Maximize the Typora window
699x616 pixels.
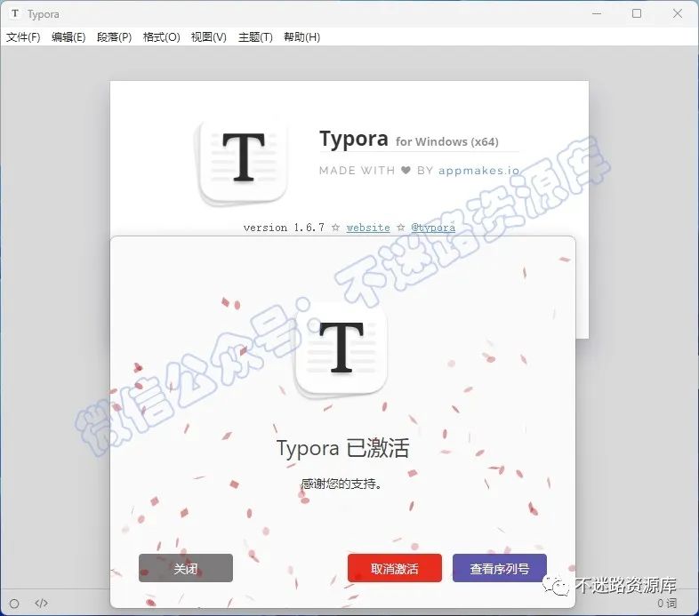tap(637, 13)
